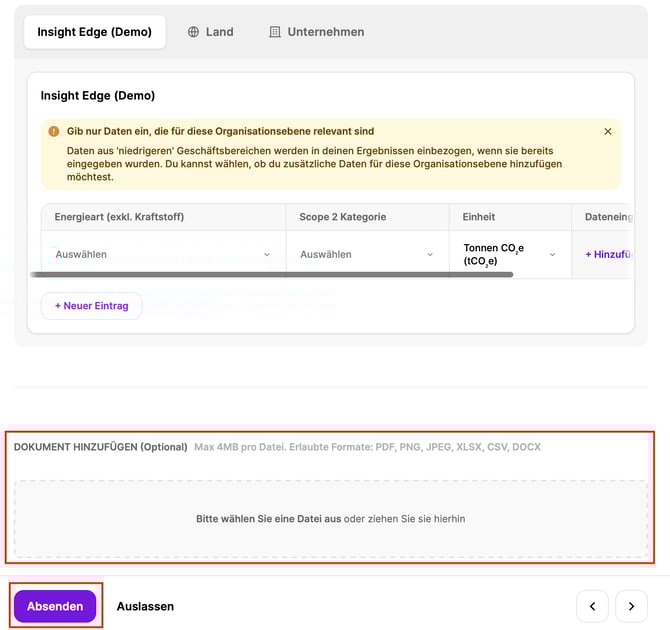Click the Energieart (exkl. Kraftstoff) column header
670x630 pixels.
[x=120, y=217]
